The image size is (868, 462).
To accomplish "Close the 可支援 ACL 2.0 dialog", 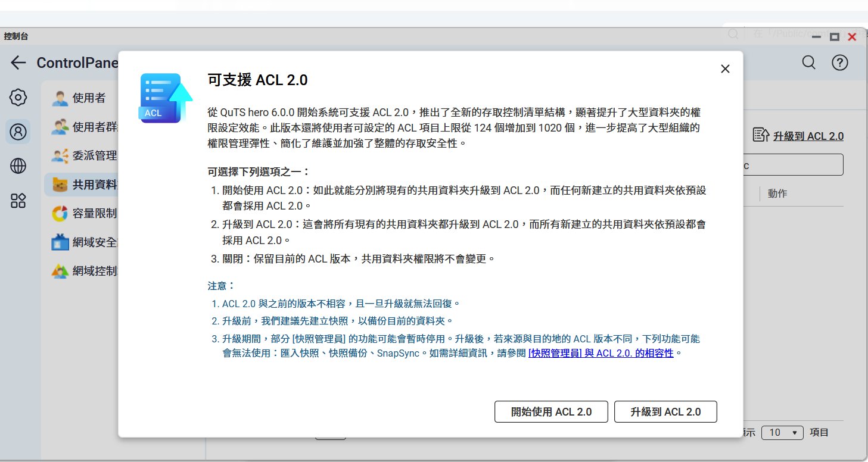I will (x=725, y=69).
